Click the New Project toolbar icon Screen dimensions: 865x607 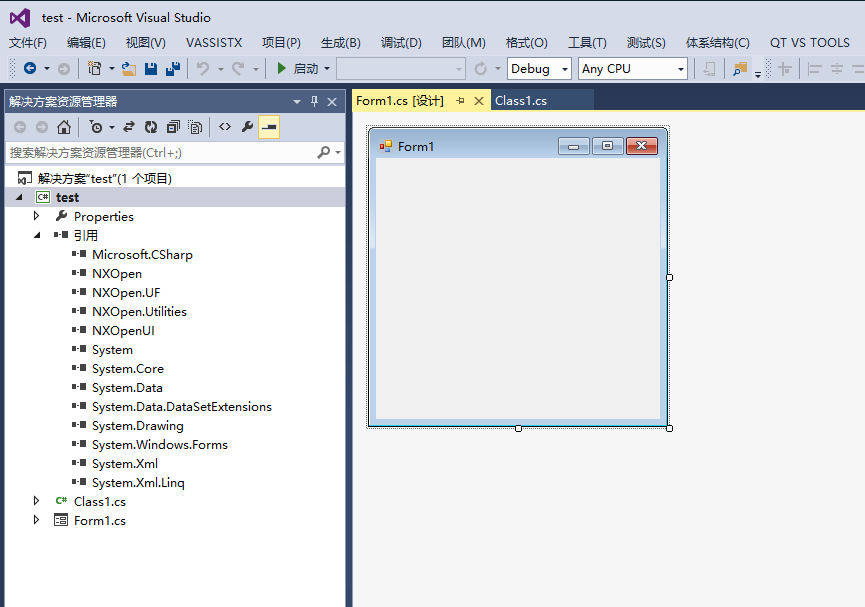tap(95, 68)
